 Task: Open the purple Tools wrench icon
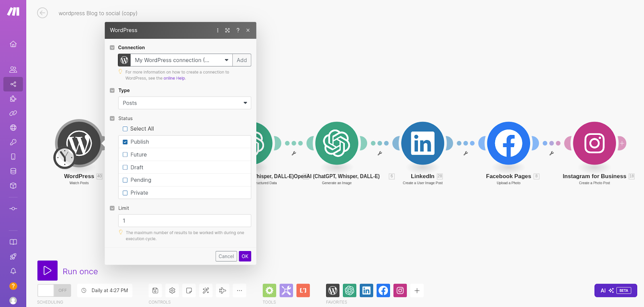pos(287,290)
